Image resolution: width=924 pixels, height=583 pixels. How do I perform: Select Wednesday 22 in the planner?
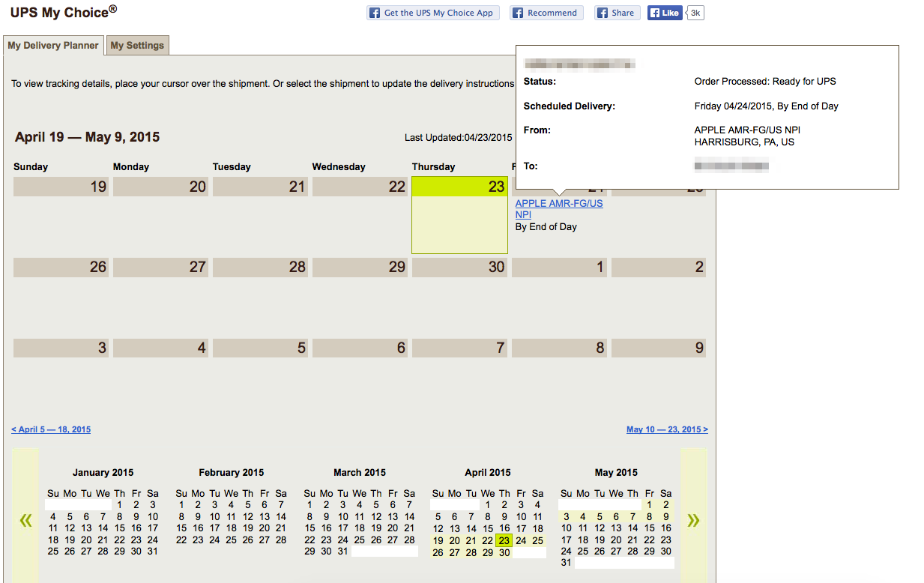pyautogui.click(x=360, y=187)
